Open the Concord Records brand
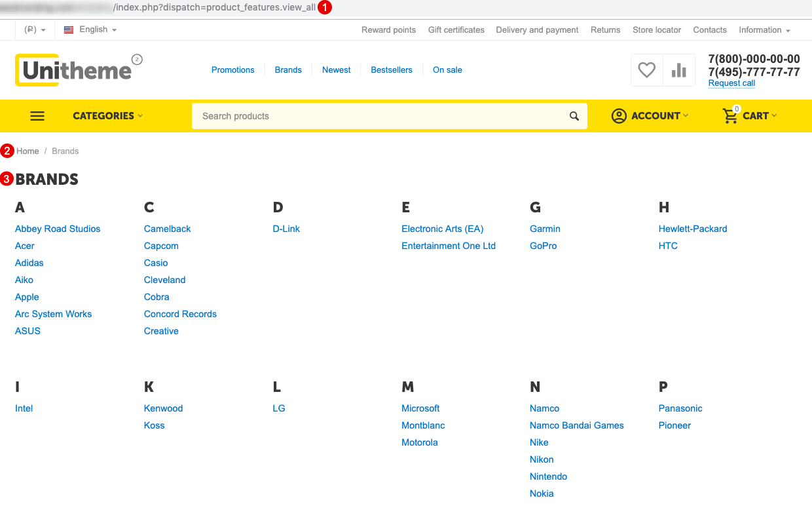Viewport: 812px width, 521px height. coord(180,314)
